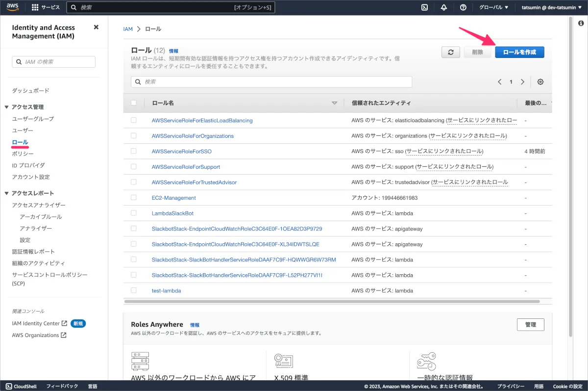Open 情報 link next to ロール heading
Viewport: 588px width, 391px height.
(173, 51)
